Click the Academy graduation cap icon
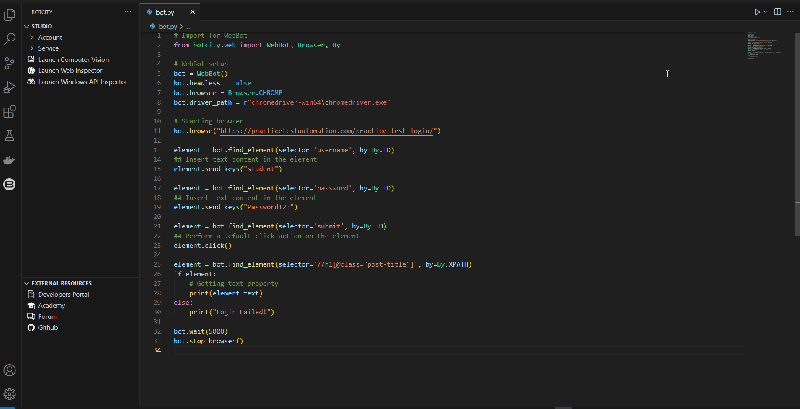The width and height of the screenshot is (800, 409). (31, 305)
